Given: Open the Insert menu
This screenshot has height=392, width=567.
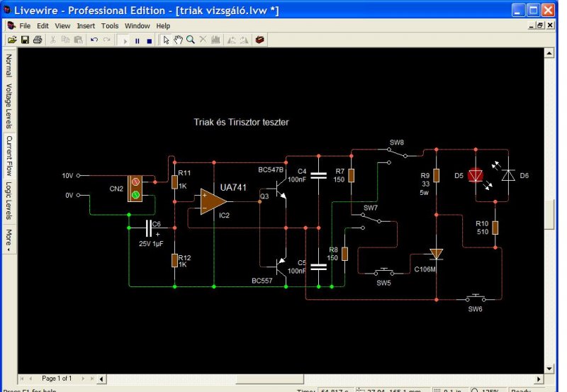Looking at the screenshot, I should tap(86, 26).
